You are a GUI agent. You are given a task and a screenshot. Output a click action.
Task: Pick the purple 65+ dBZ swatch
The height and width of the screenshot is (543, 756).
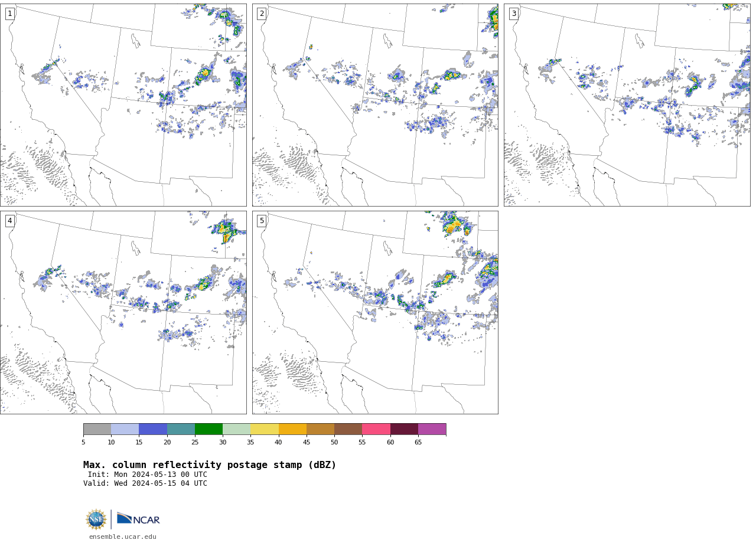tap(432, 429)
